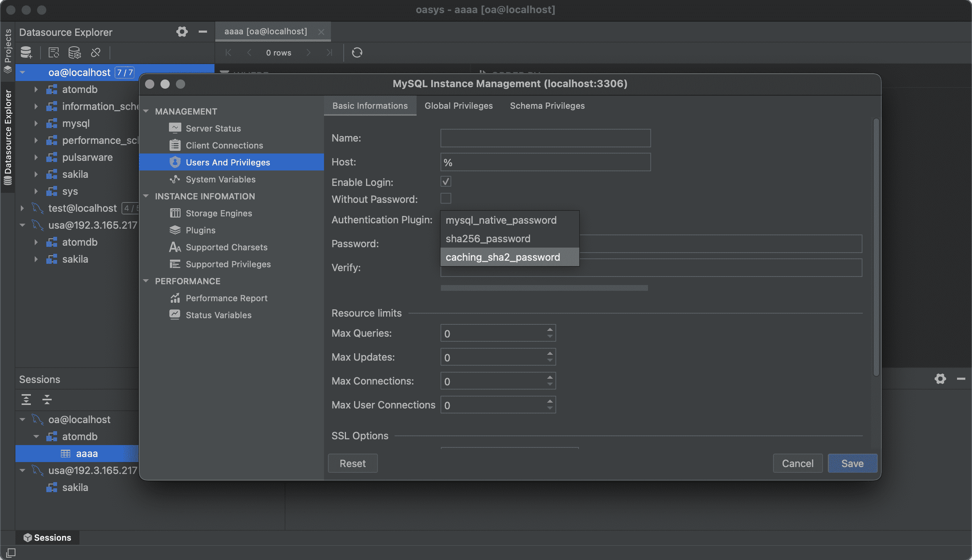Click the Sessions tab icon at bottom
Screen dimensions: 972x560
(x=27, y=538)
